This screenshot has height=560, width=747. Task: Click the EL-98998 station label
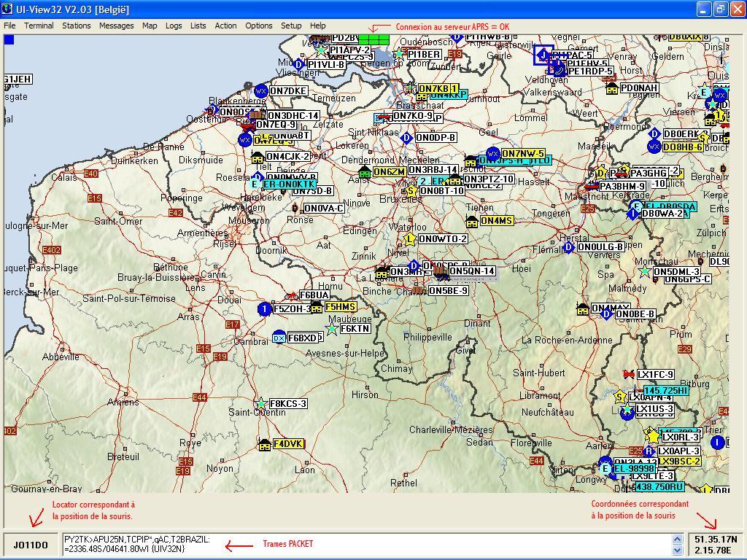[x=634, y=469]
